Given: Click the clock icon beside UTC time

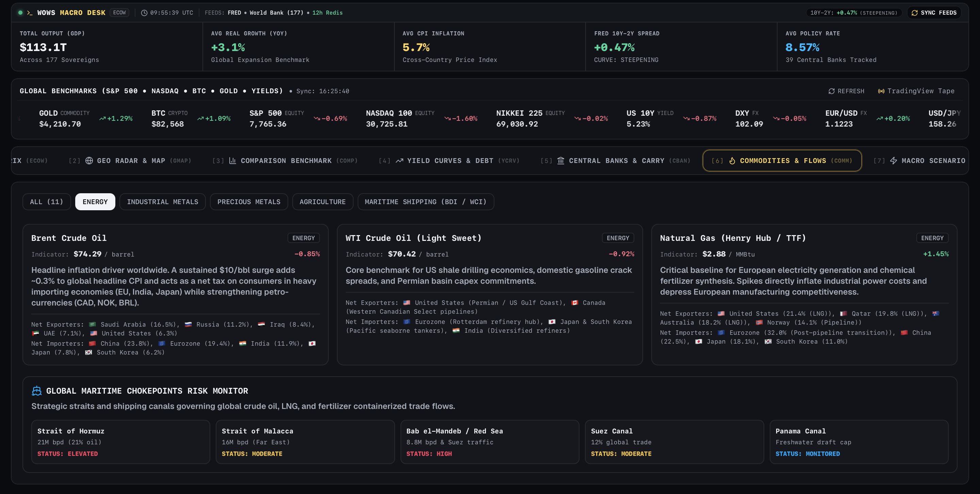Looking at the screenshot, I should [x=144, y=13].
